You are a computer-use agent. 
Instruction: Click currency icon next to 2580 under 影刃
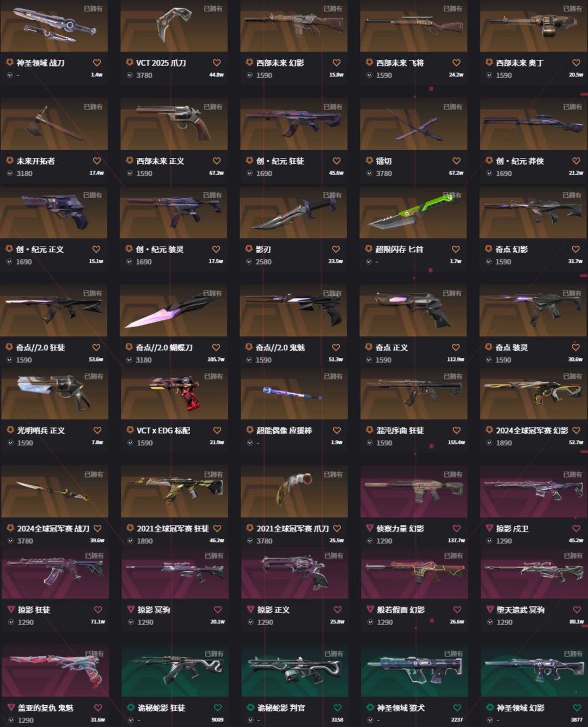(x=249, y=261)
